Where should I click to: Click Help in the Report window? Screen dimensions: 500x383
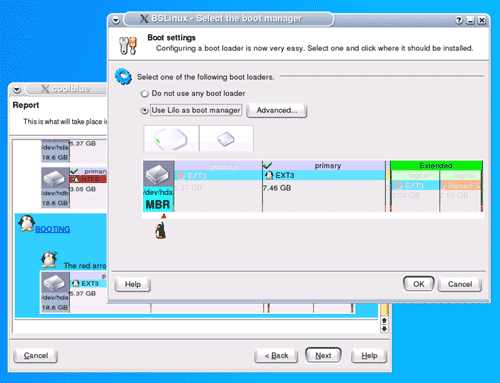tap(369, 356)
